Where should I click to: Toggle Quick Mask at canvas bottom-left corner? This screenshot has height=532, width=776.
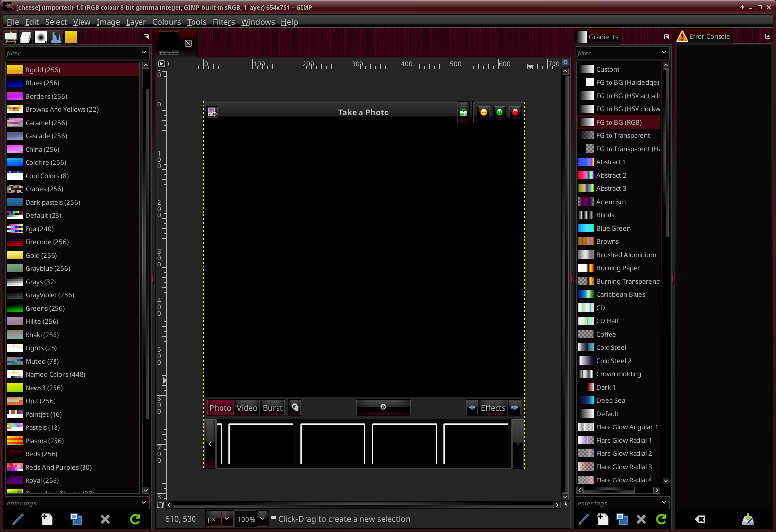click(x=160, y=505)
